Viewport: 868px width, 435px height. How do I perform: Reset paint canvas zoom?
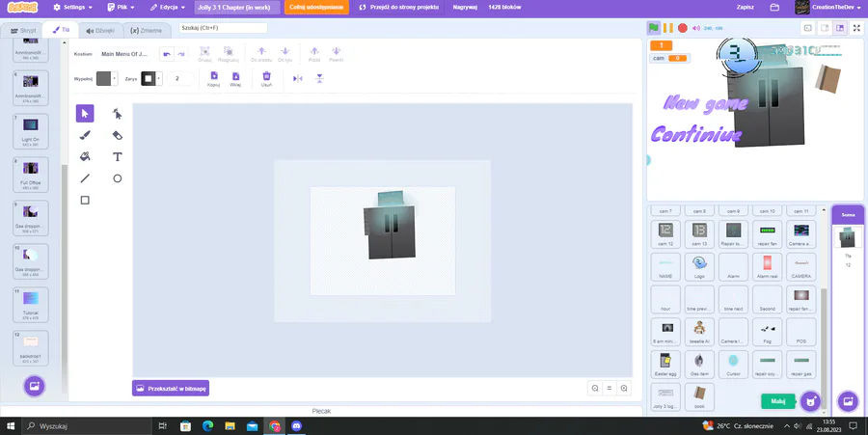(x=610, y=388)
